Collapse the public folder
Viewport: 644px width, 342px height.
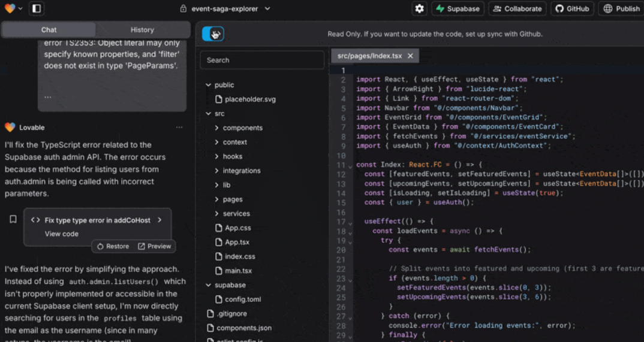coord(209,85)
